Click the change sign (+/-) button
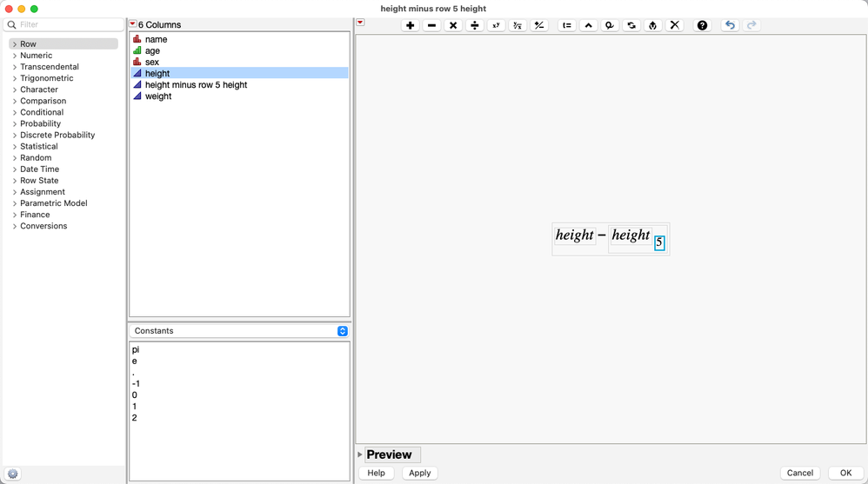The image size is (868, 484). pyautogui.click(x=539, y=25)
